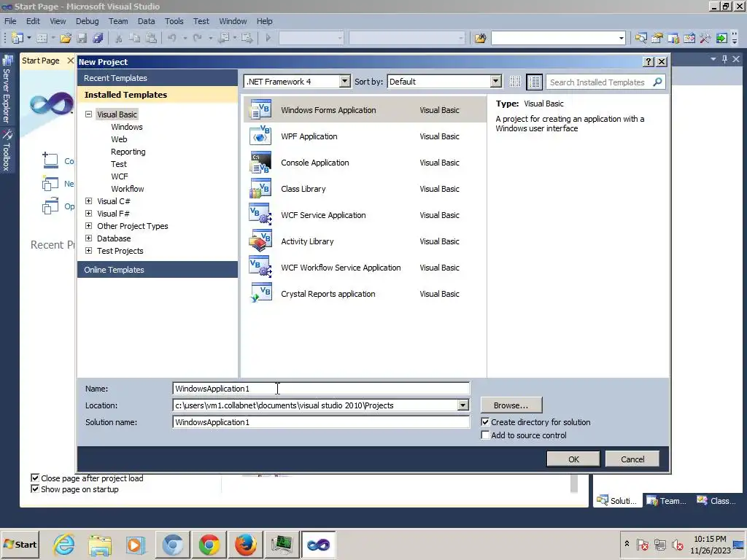Select Crystal Reports application template icon
Viewport: 747px width, 560px height.
(260, 293)
